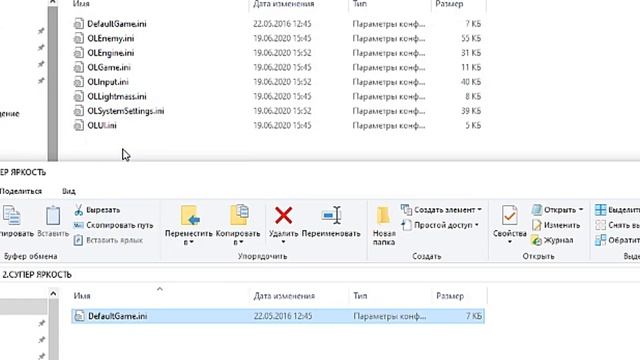Sort by Размер column in upper window
This screenshot has height=360, width=640.
[x=449, y=4]
